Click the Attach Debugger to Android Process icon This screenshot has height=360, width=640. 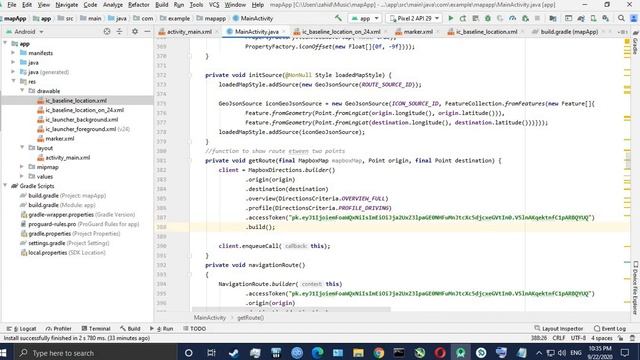[x=525, y=18]
